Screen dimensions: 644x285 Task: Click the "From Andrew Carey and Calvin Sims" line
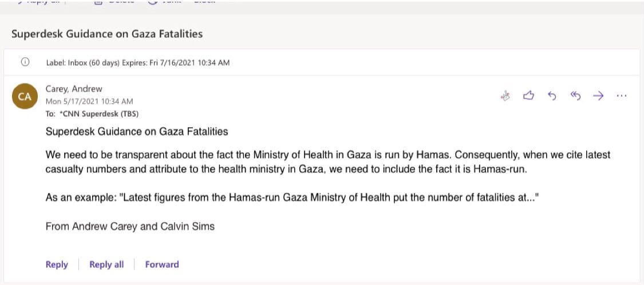pyautogui.click(x=130, y=226)
